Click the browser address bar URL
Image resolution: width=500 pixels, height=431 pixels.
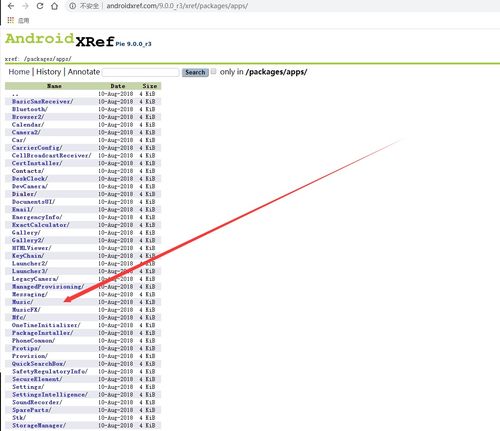point(177,6)
